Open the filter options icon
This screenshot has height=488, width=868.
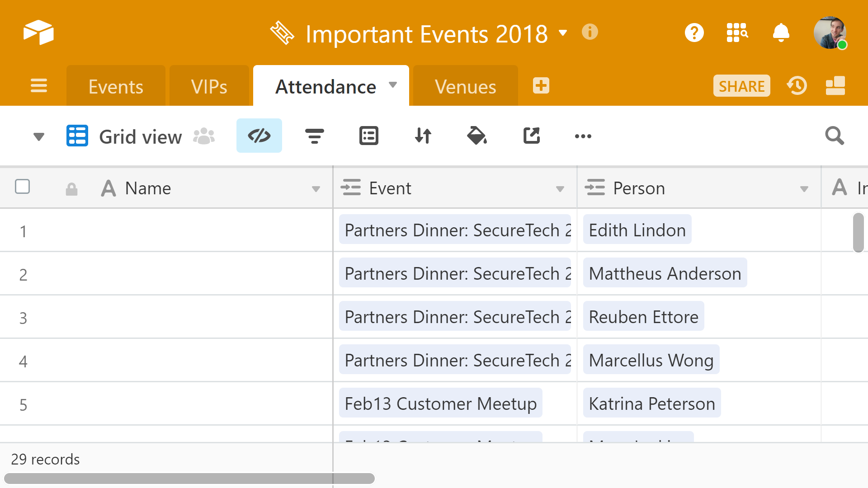click(314, 136)
